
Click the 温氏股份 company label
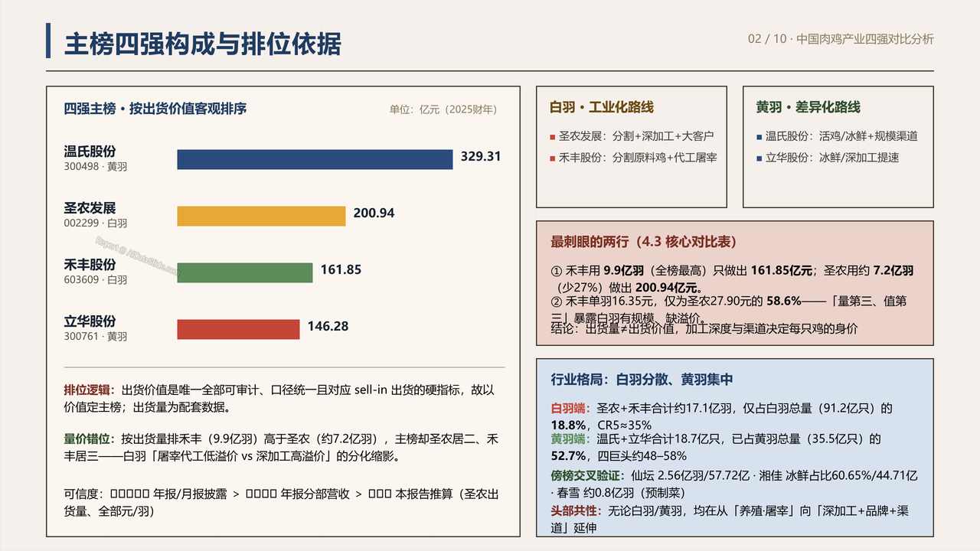(90, 152)
